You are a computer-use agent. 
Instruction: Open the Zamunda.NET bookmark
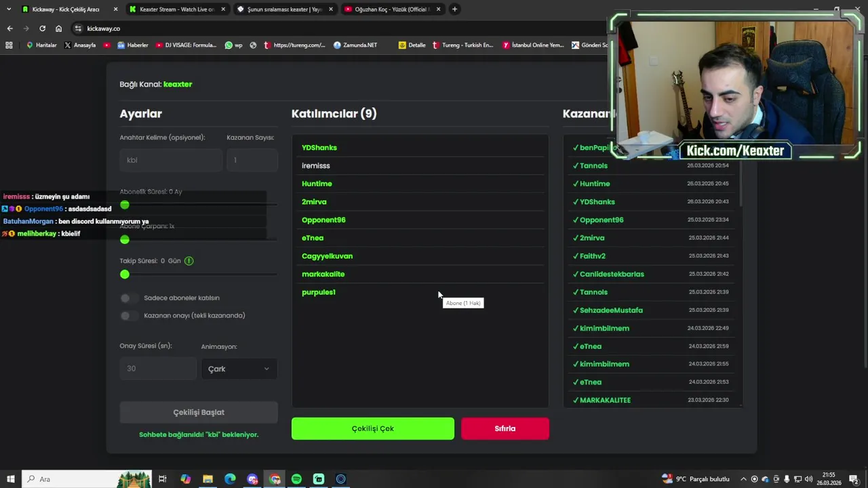(x=355, y=45)
